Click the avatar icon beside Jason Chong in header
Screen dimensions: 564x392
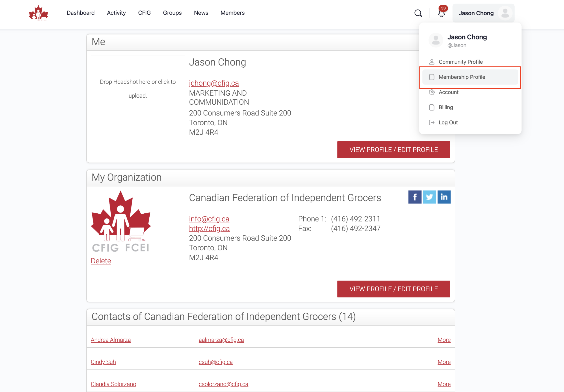(x=505, y=13)
